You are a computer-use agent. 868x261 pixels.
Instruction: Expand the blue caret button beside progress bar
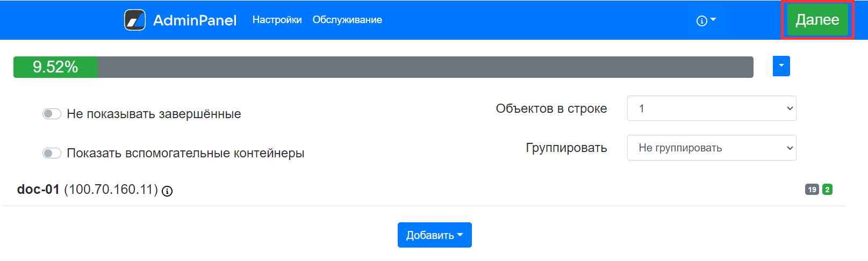point(781,66)
